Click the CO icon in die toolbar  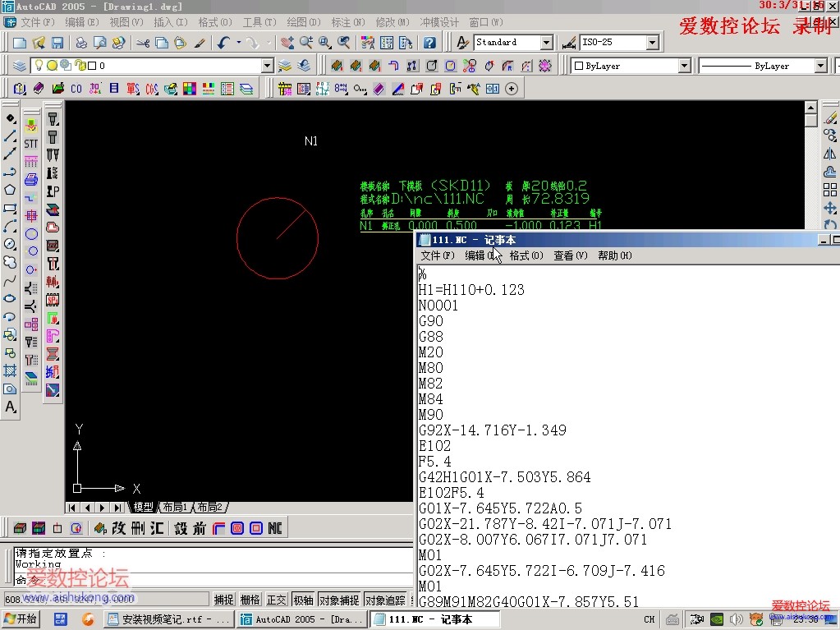click(x=76, y=89)
